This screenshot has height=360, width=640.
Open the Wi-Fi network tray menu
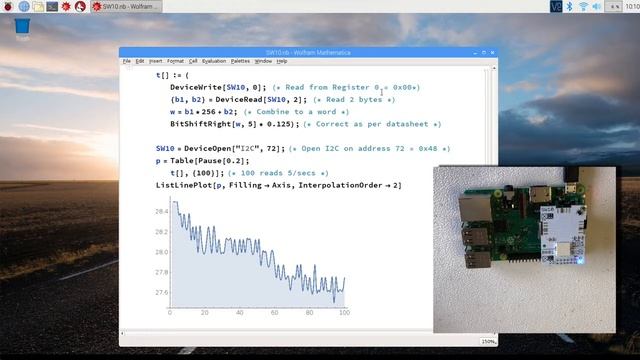coord(583,6)
